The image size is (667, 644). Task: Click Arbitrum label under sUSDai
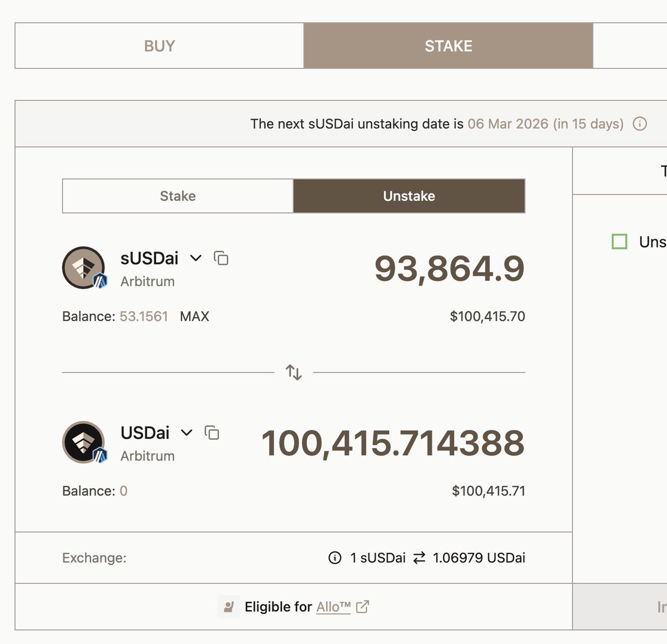(148, 281)
